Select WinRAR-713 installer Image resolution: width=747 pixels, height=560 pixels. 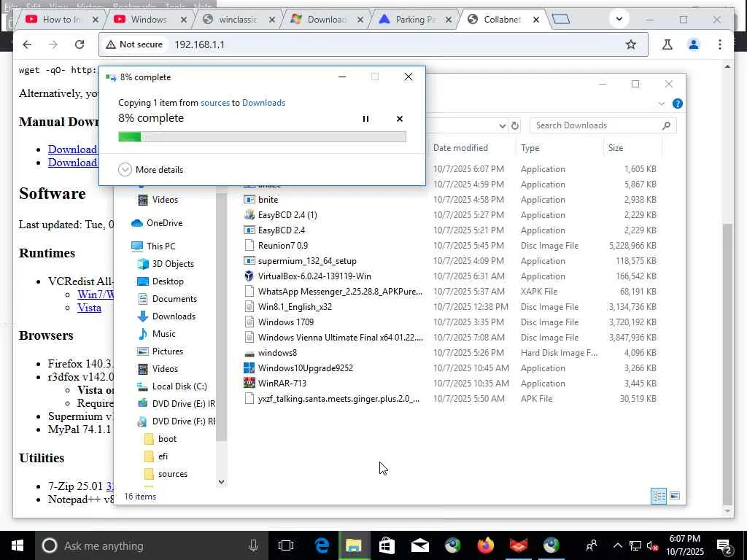(x=282, y=384)
